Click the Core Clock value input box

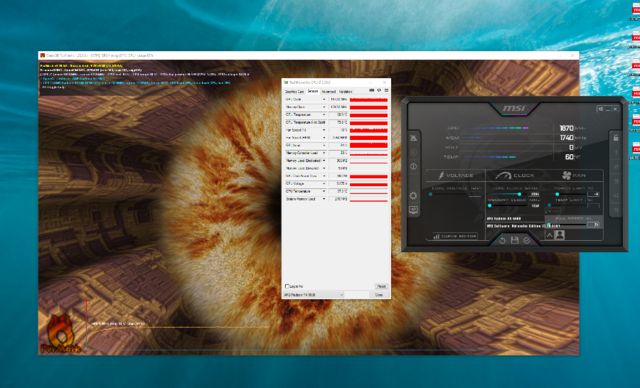[x=534, y=194]
